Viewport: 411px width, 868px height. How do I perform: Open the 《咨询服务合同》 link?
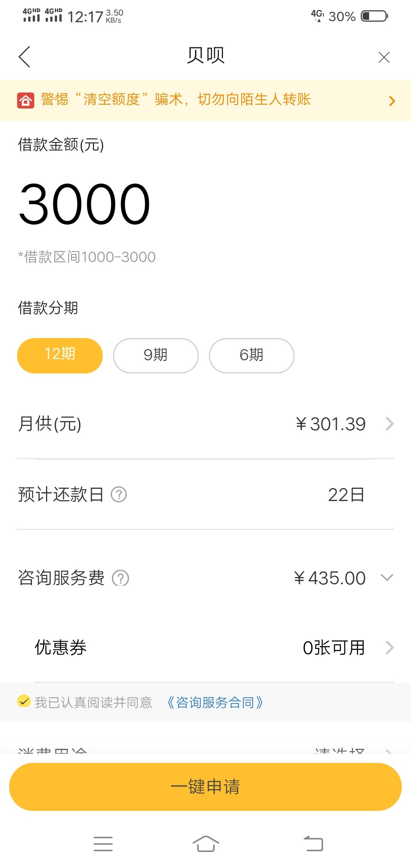click(x=215, y=702)
